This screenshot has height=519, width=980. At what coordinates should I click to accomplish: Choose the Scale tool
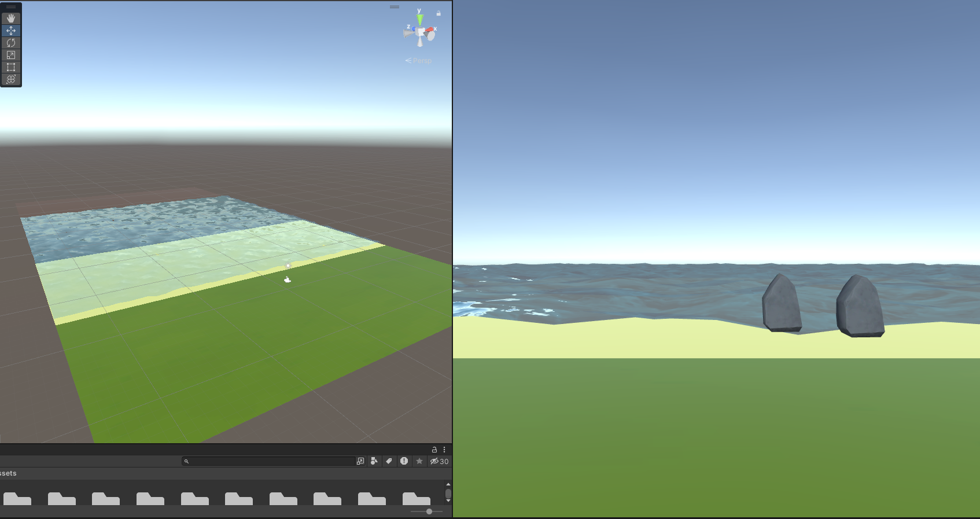point(11,55)
